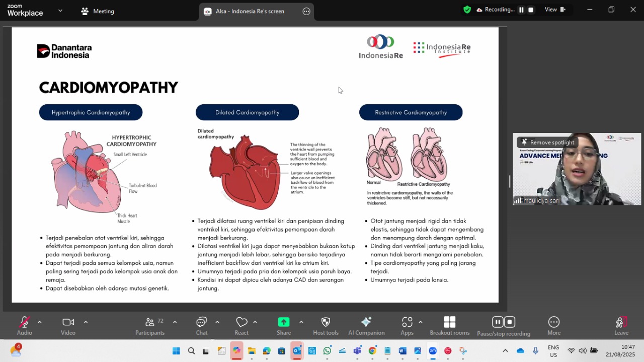Viewport: 644px width, 362px height.
Task: Open the View layout options
Action: [x=555, y=10]
